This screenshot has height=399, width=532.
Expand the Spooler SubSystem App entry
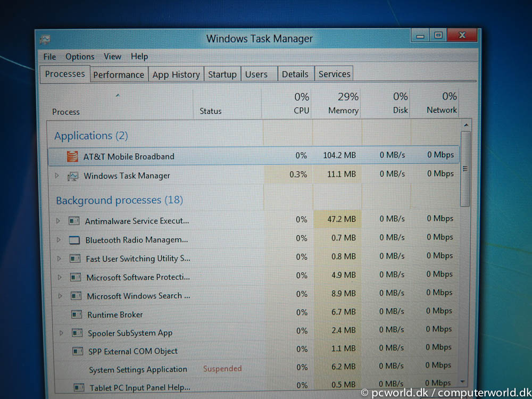click(x=61, y=333)
